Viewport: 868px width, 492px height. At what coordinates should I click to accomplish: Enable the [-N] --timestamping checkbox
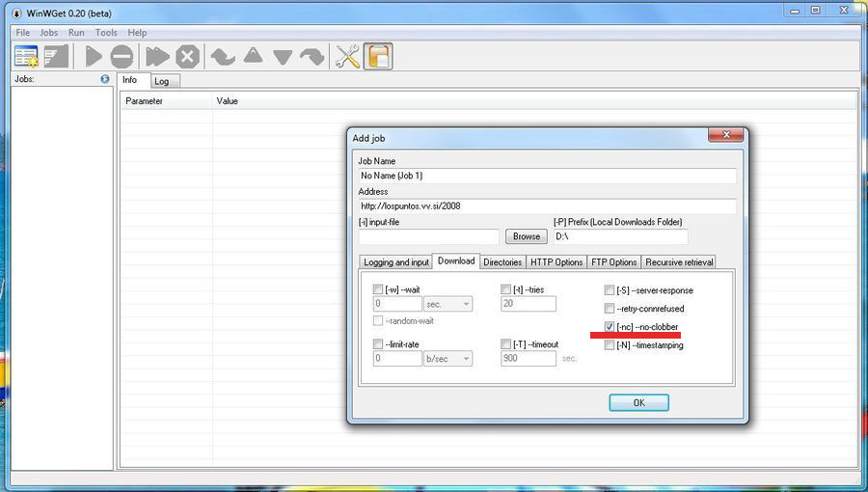610,344
